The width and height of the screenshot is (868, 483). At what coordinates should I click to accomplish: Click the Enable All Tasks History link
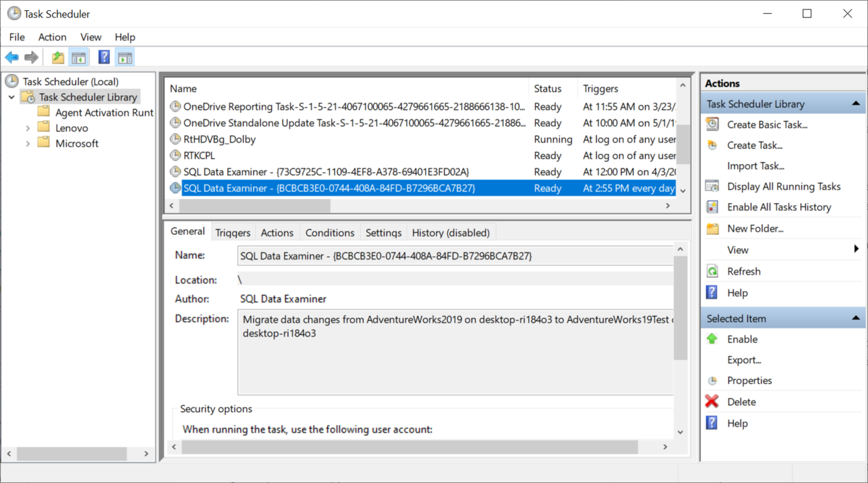(779, 207)
